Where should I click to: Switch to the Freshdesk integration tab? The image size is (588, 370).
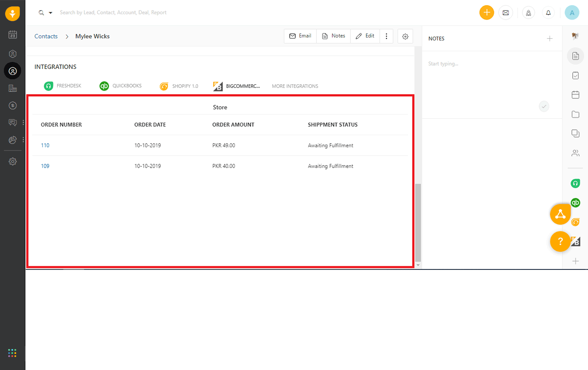(62, 86)
